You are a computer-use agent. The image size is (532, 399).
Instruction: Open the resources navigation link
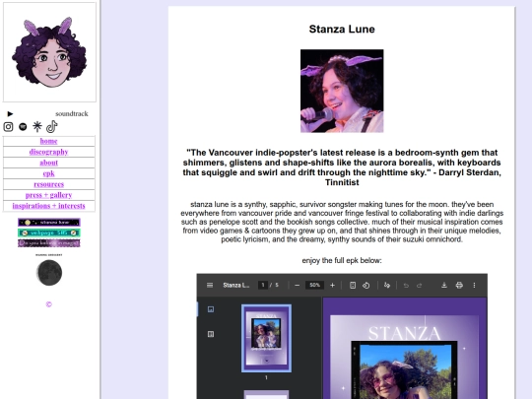(49, 184)
